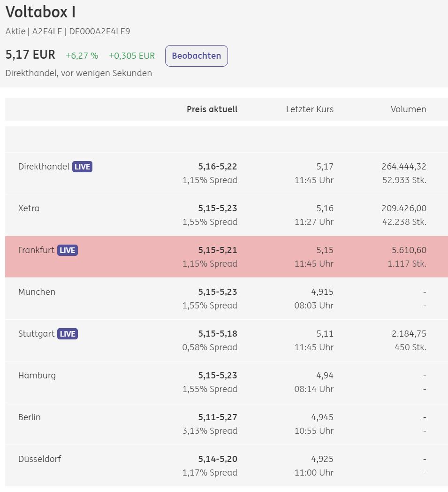
Task: Click the LIVE badge next to Direkthandel
Action: point(82,166)
